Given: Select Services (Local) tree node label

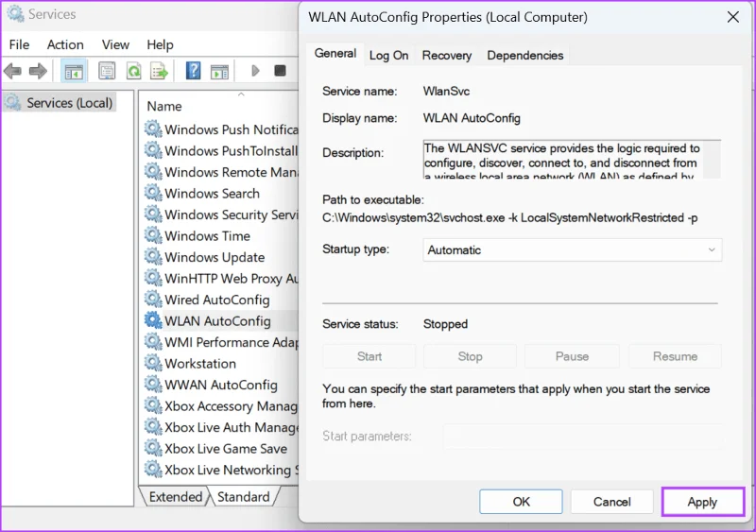Looking at the screenshot, I should (69, 103).
